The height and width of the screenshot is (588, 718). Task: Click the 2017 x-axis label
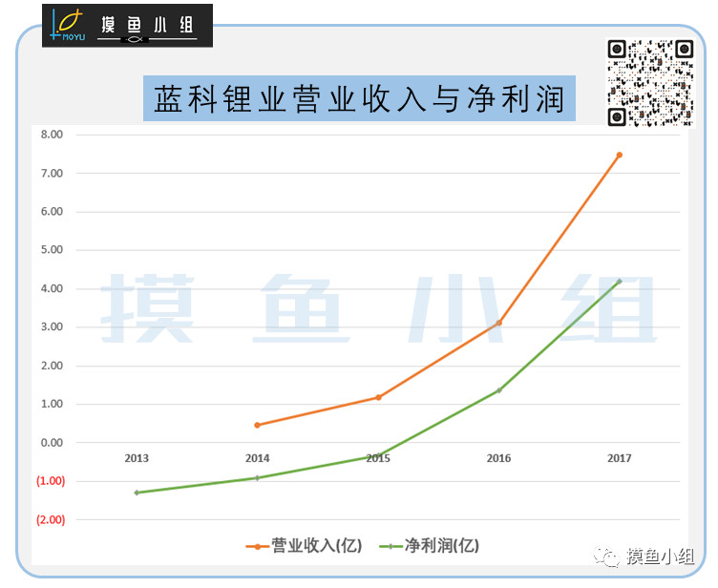coord(619,458)
